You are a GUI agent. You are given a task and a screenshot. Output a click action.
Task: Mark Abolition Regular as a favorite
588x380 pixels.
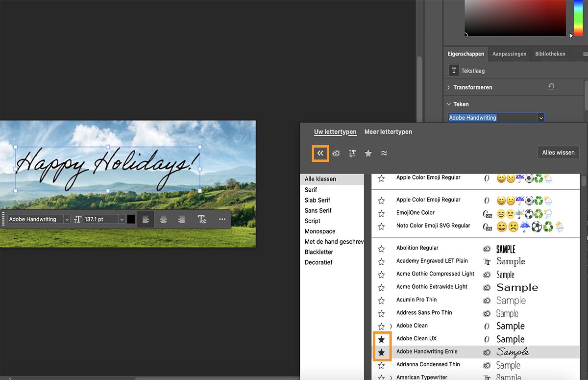click(381, 248)
